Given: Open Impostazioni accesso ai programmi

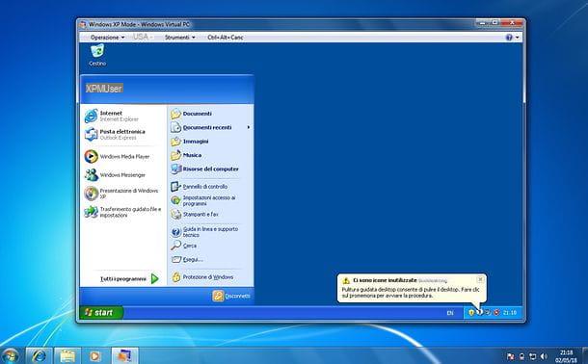Looking at the screenshot, I should 202,200.
